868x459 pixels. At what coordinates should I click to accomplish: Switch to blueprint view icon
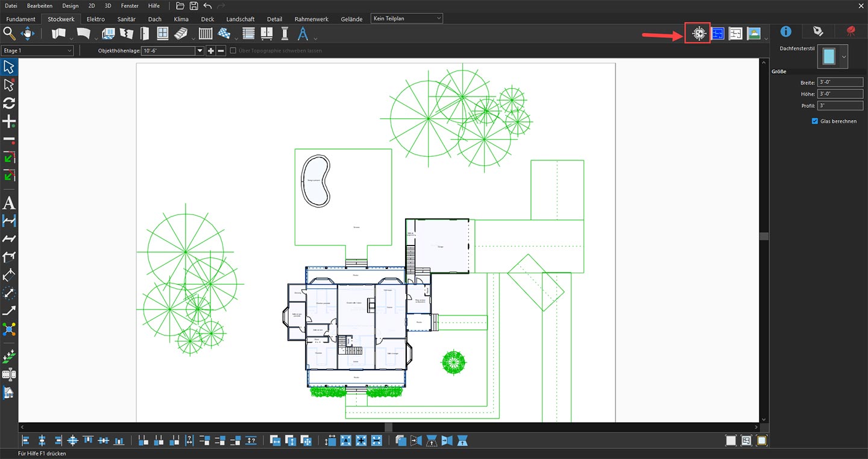(x=717, y=34)
